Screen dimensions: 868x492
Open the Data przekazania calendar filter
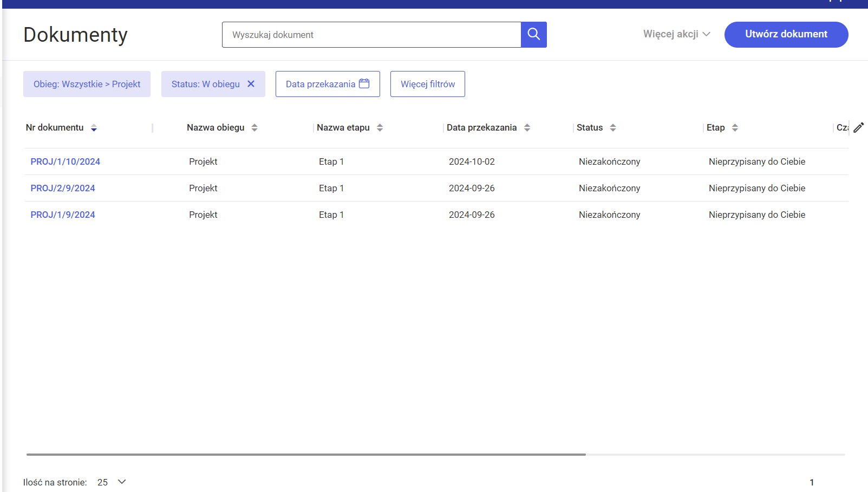pos(327,84)
